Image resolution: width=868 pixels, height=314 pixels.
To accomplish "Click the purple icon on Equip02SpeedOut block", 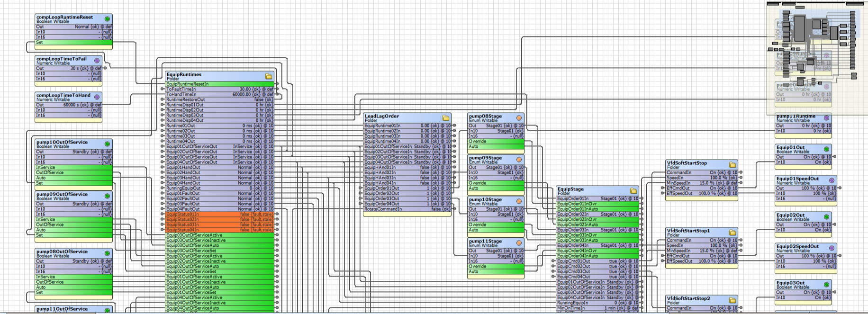I will (832, 248).
